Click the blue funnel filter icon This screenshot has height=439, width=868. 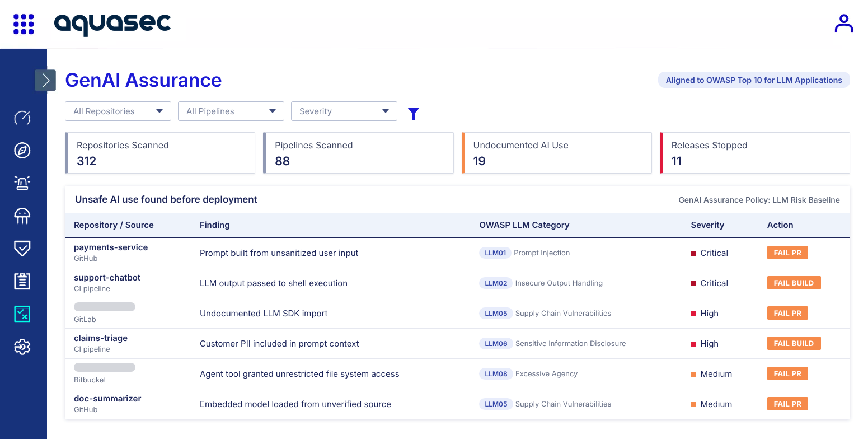click(x=414, y=114)
